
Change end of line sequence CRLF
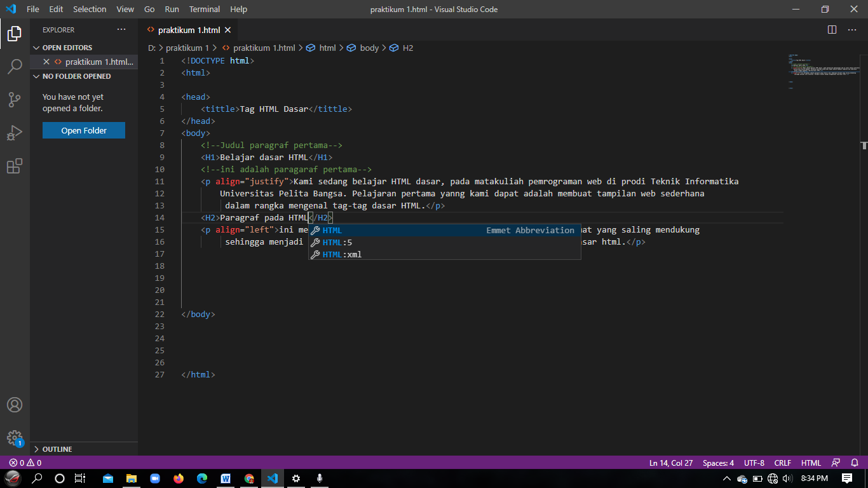point(783,463)
